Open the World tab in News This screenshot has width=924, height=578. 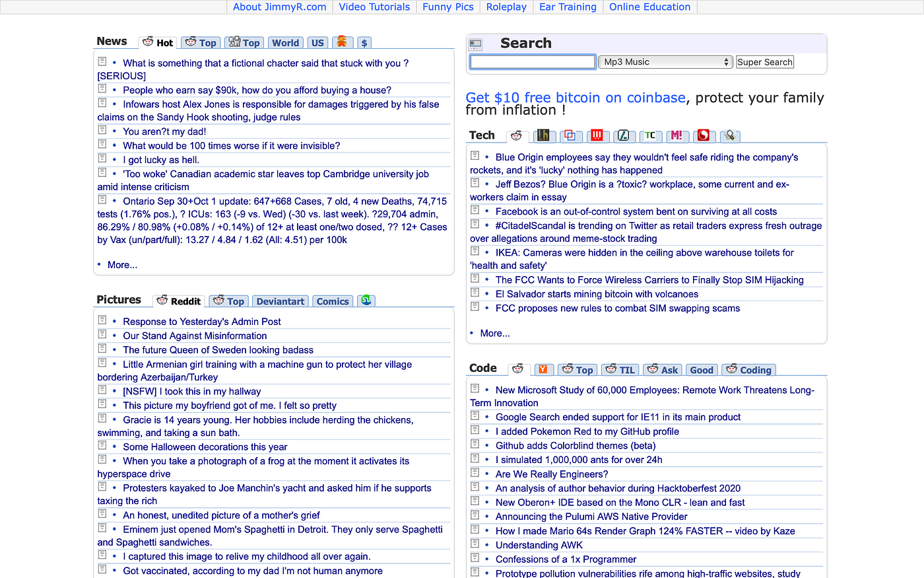tap(285, 42)
